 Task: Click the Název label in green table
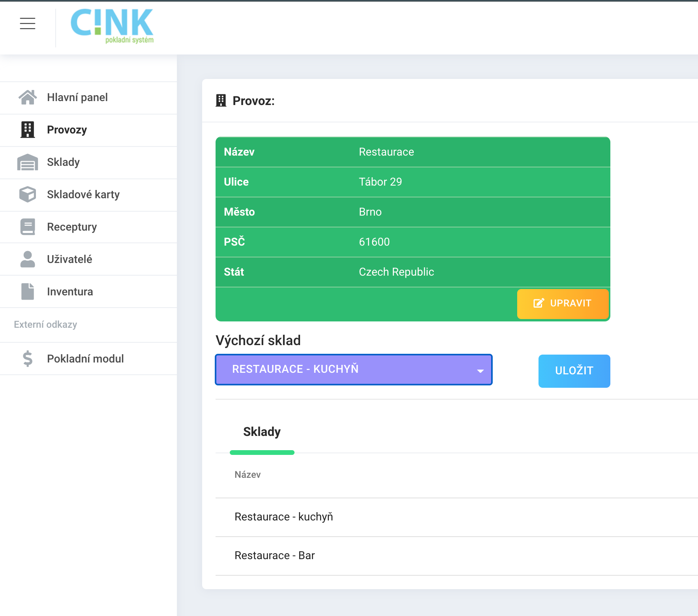[x=239, y=152]
